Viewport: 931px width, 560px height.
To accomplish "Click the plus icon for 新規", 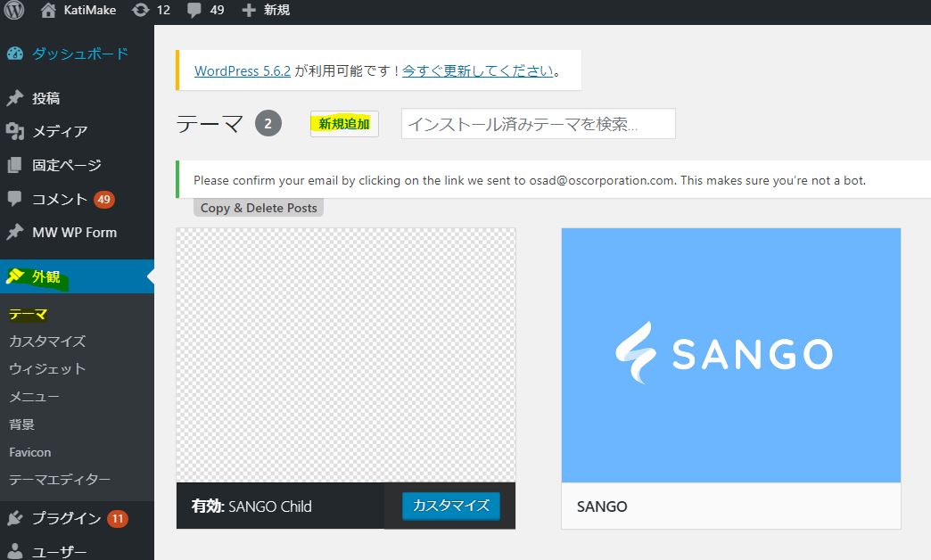I will [249, 10].
